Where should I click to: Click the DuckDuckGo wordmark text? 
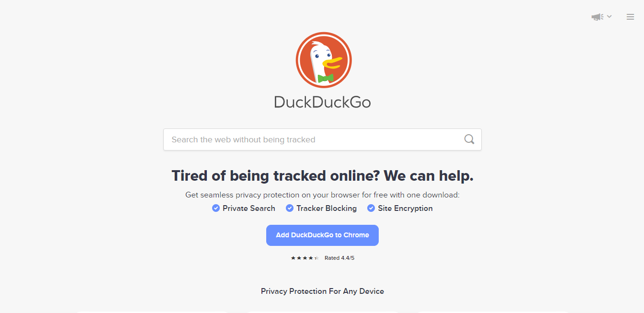point(322,102)
